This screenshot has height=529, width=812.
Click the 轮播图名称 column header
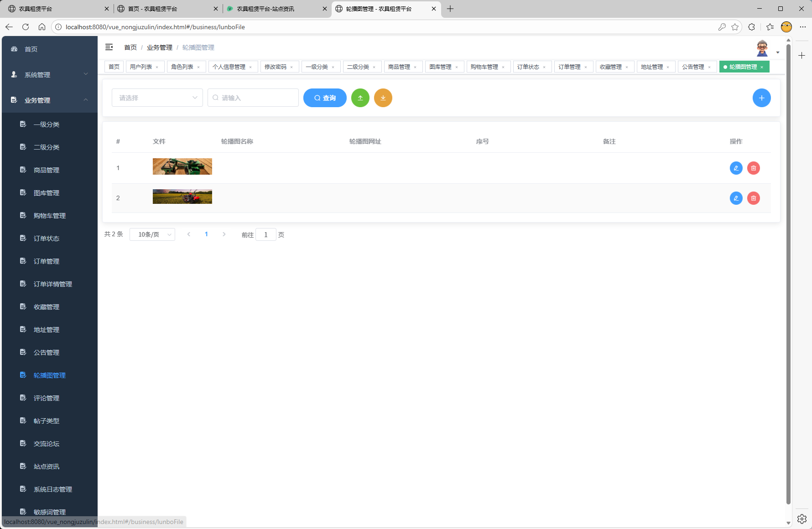coord(237,141)
